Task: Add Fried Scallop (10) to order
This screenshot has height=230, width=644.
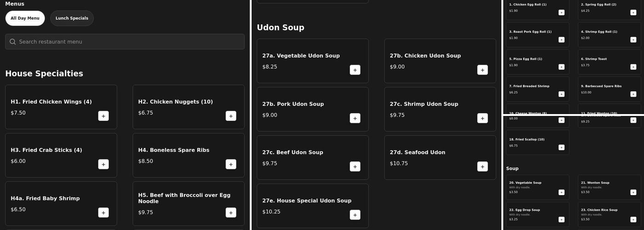Action: coord(561,148)
